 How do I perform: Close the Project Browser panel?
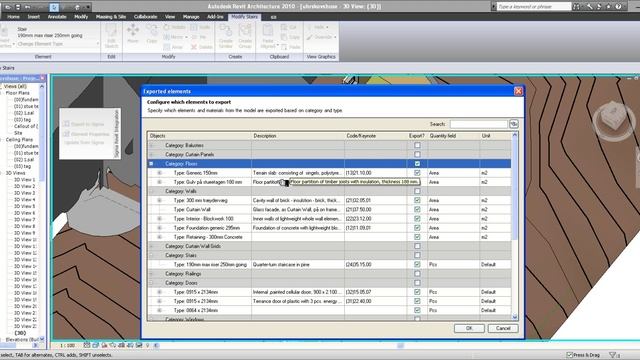point(43,78)
